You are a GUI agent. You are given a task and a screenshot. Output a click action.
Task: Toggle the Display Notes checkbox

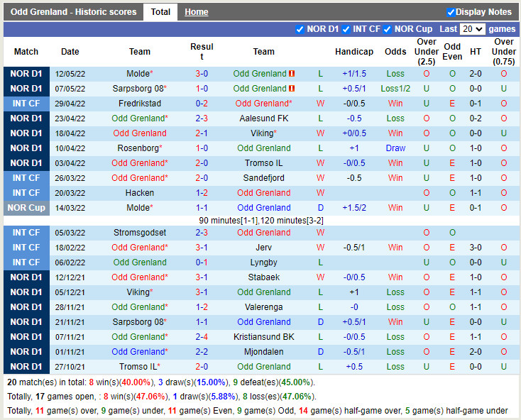(x=451, y=12)
